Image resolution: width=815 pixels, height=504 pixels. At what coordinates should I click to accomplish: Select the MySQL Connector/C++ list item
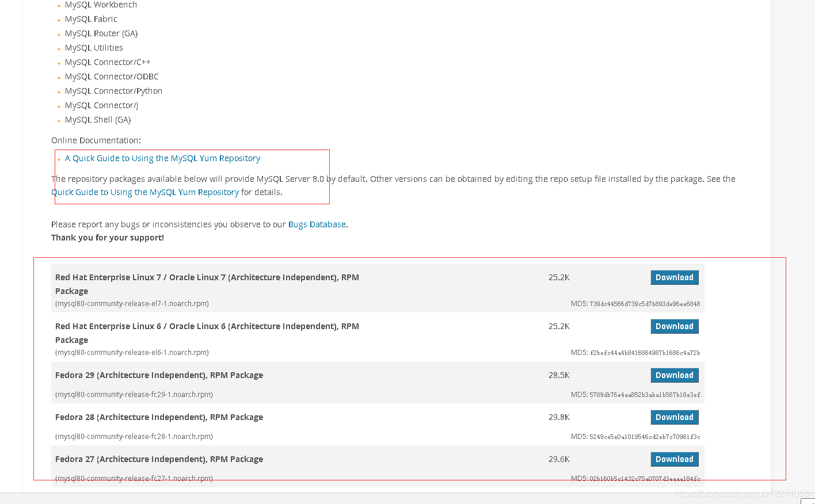108,62
